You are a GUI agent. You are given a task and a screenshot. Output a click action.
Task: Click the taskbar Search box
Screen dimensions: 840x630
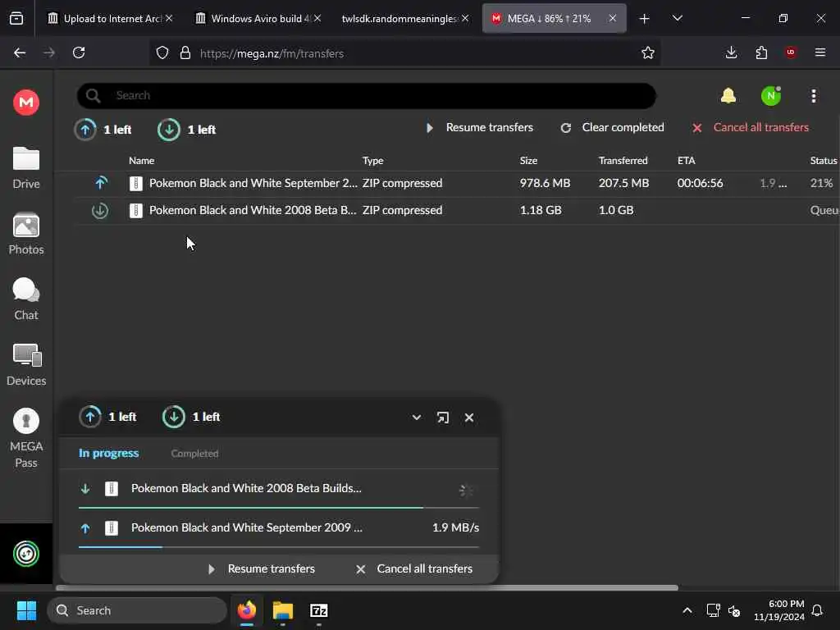click(137, 610)
